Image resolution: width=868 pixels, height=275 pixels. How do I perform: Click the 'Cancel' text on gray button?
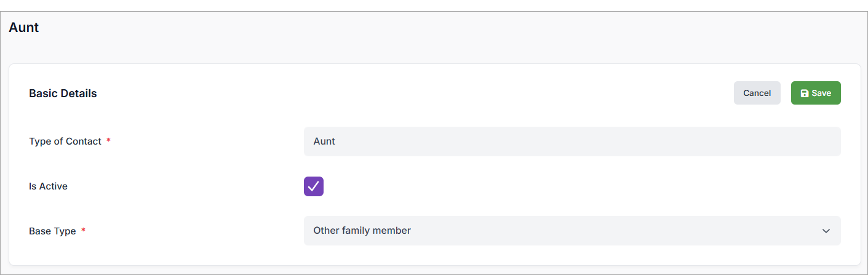[757, 94]
